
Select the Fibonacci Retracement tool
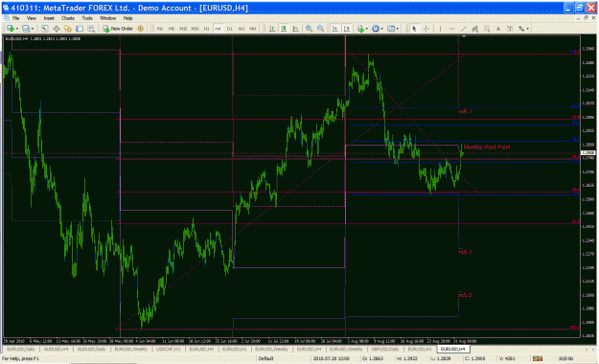click(x=487, y=29)
